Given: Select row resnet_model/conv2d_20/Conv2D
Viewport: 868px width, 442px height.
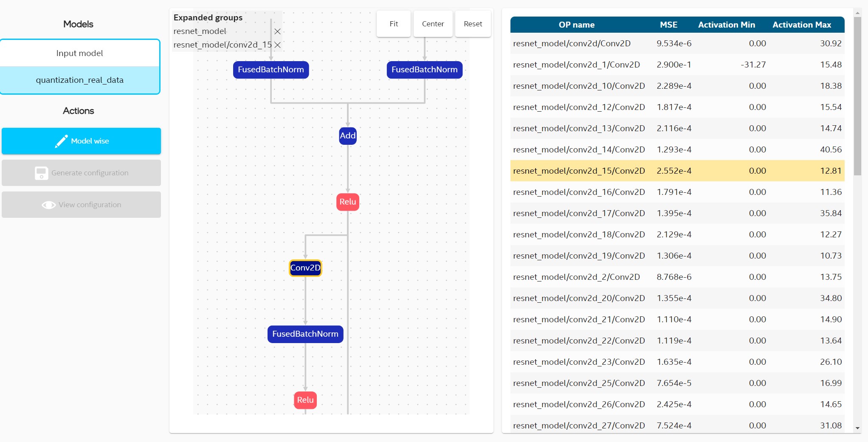Looking at the screenshot, I should tap(677, 298).
